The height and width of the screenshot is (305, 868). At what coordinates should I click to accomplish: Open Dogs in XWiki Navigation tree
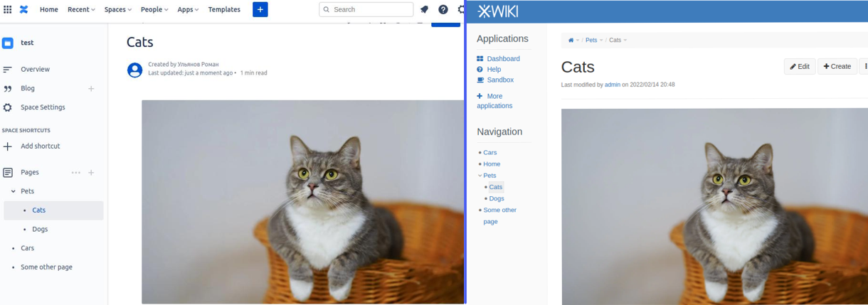click(497, 198)
